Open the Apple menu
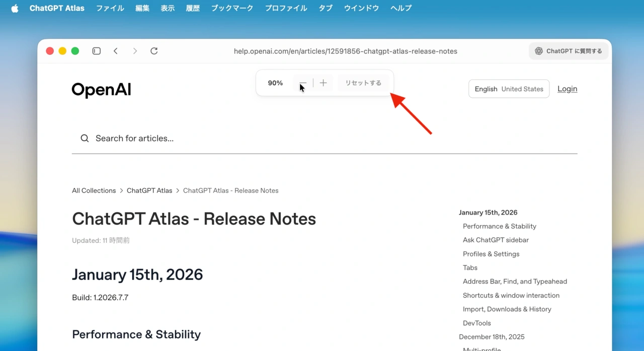Screen dimensions: 644x351 [x=15, y=8]
